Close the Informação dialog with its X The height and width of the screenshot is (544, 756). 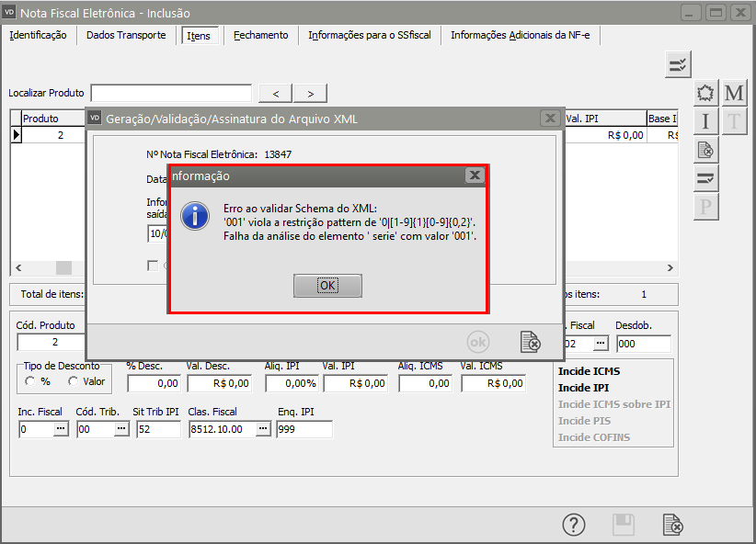click(x=474, y=176)
